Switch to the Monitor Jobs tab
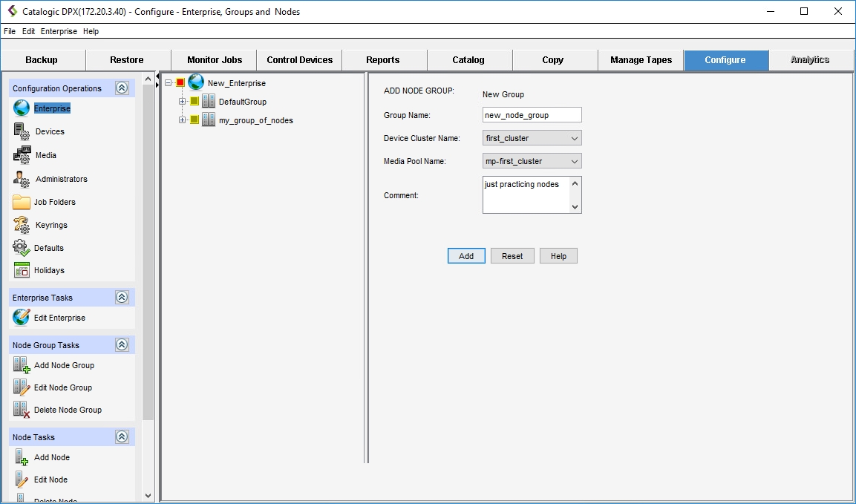Image resolution: width=856 pixels, height=504 pixels. (x=214, y=60)
